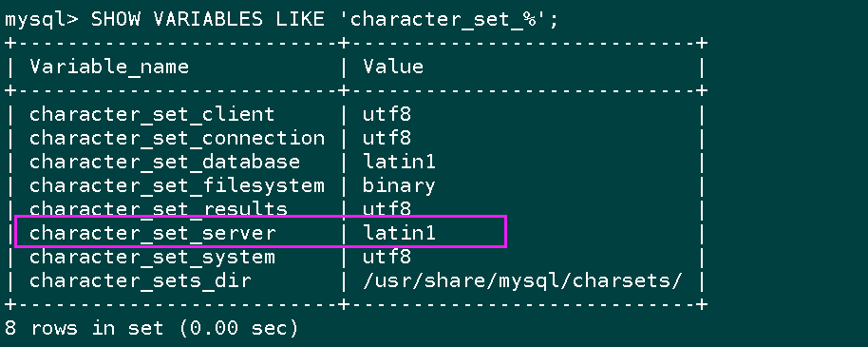Select highlighted character_set_server variable name

pyautogui.click(x=152, y=233)
